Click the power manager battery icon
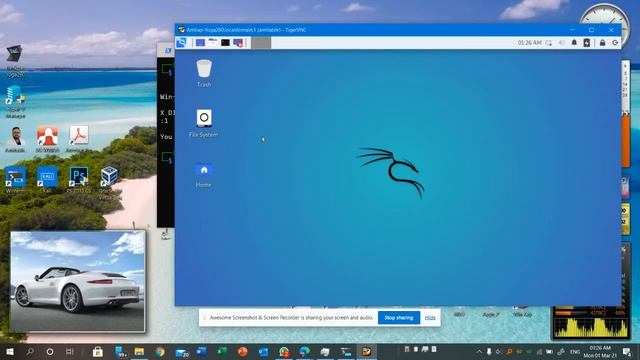 (587, 42)
